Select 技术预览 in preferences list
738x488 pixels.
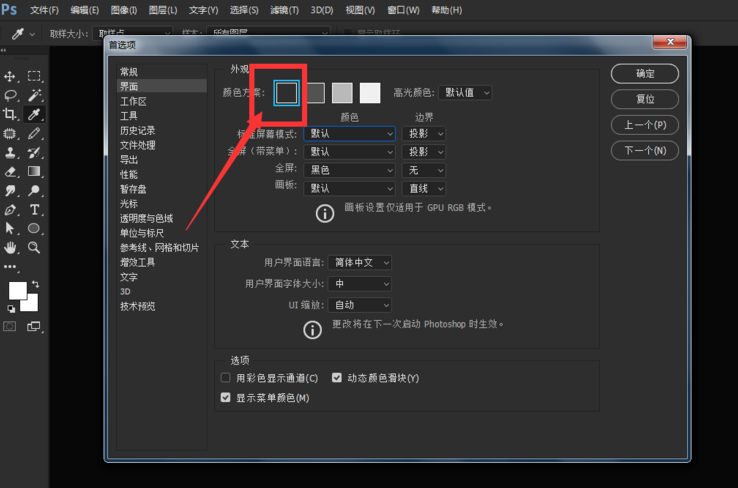click(x=137, y=306)
